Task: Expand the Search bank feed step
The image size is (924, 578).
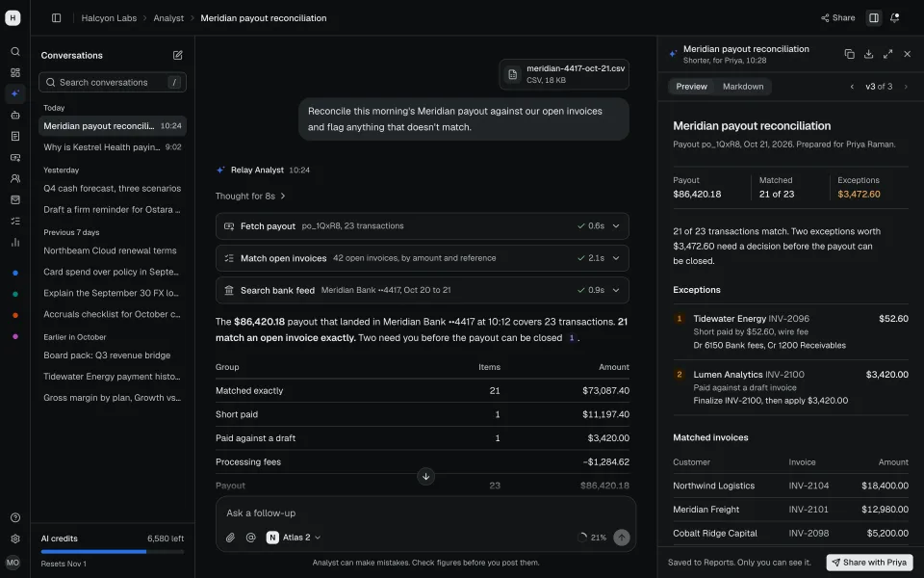Action: [x=422, y=290]
